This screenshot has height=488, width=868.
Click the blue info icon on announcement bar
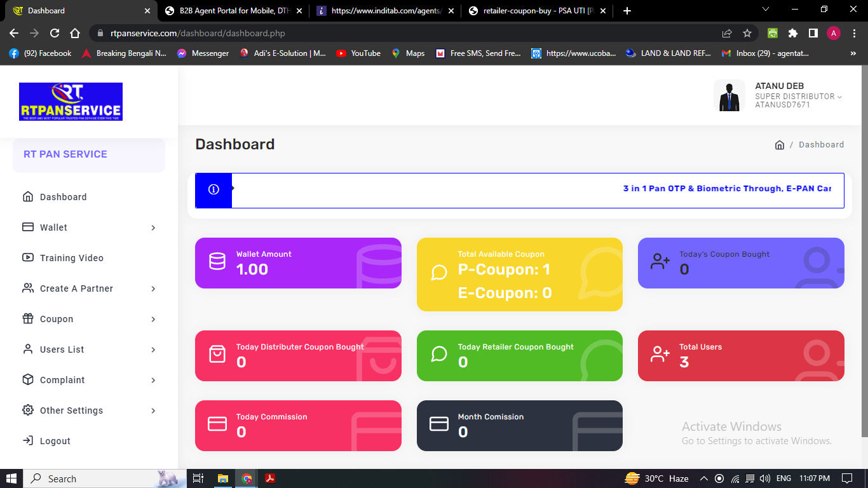tap(214, 190)
